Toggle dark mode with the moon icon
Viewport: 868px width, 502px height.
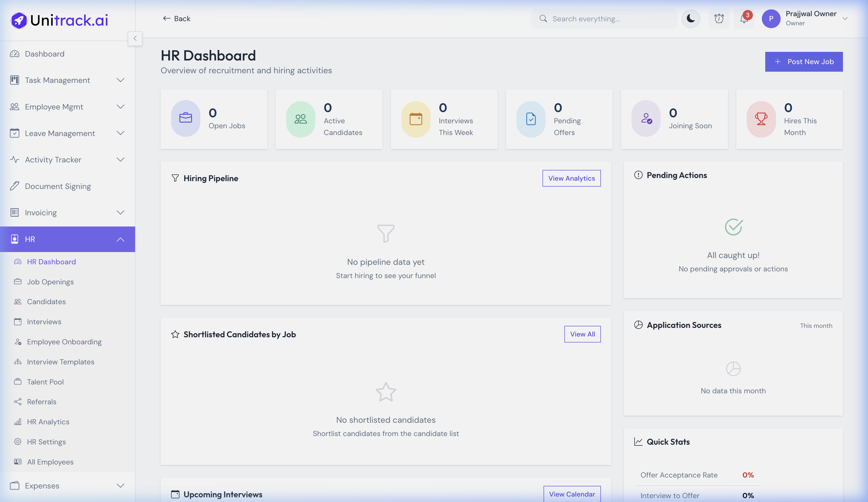(691, 19)
